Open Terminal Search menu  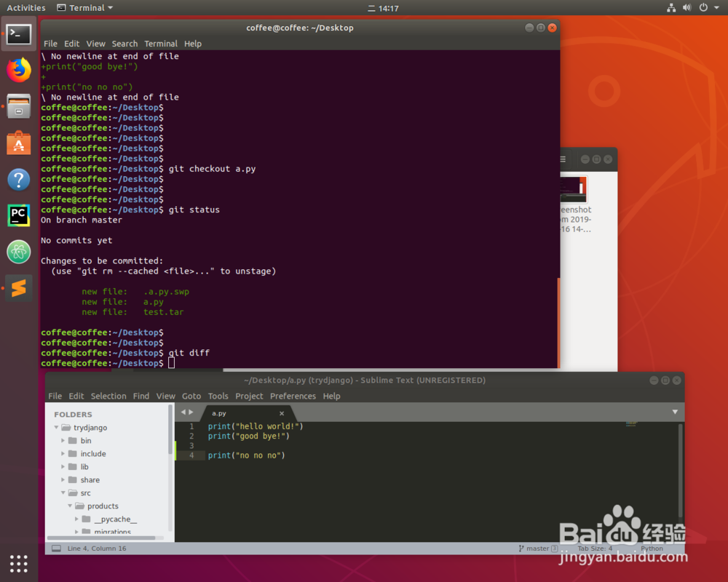[124, 44]
